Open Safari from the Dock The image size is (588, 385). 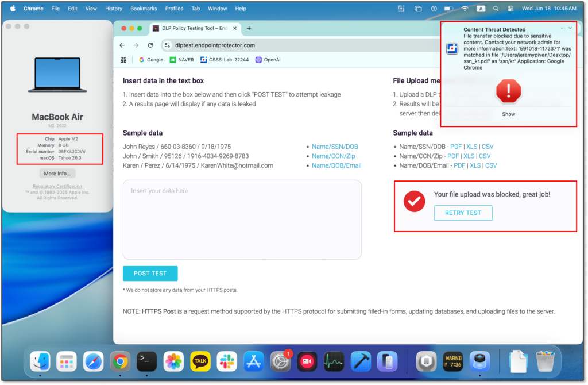(x=93, y=361)
